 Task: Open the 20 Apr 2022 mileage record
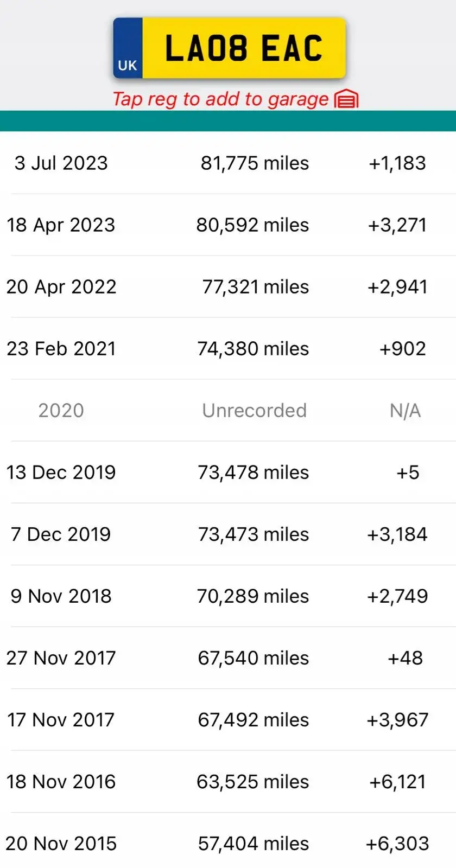click(x=228, y=286)
